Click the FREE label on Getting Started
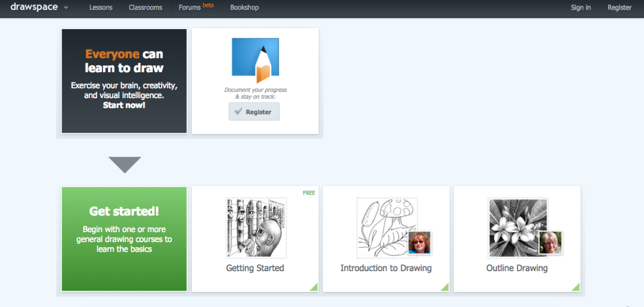Viewport: 644px width, 307px height. click(x=309, y=193)
